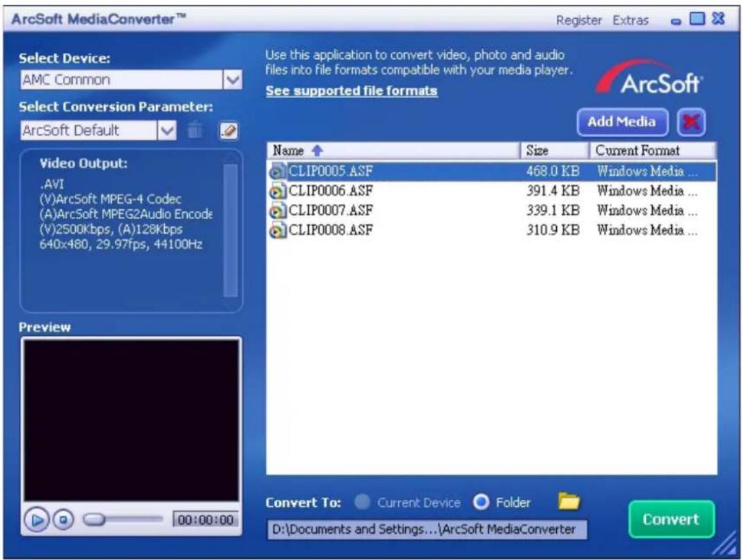
Task: Click the black Preview video area
Action: [x=131, y=420]
